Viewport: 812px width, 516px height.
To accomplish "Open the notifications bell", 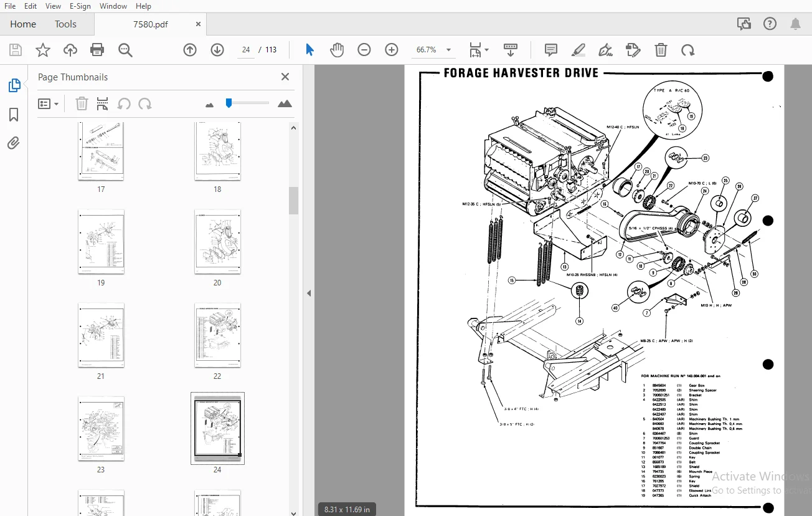I will [x=796, y=24].
